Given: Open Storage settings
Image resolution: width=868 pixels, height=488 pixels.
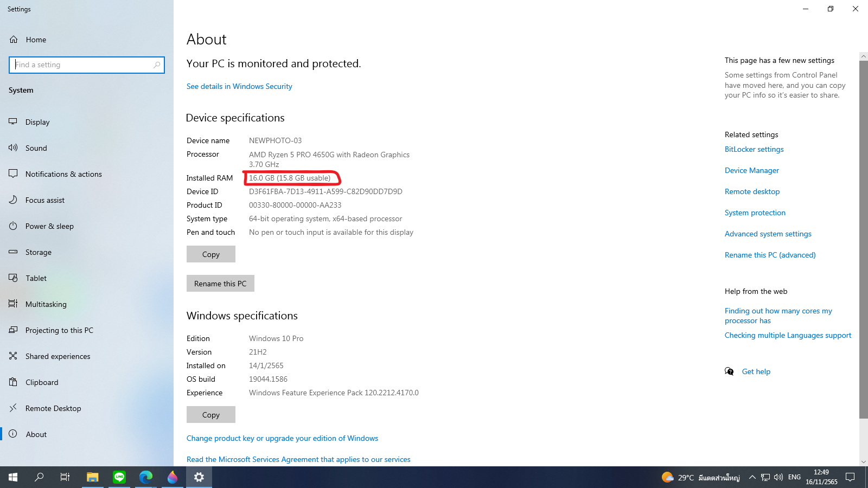Looking at the screenshot, I should coord(38,252).
